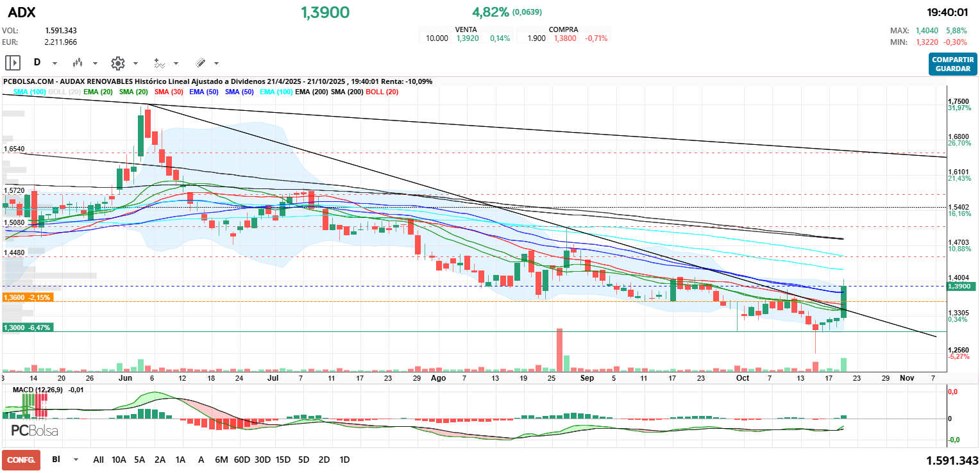Select the All time range
Viewport: 980px width, 473px height.
click(x=98, y=460)
